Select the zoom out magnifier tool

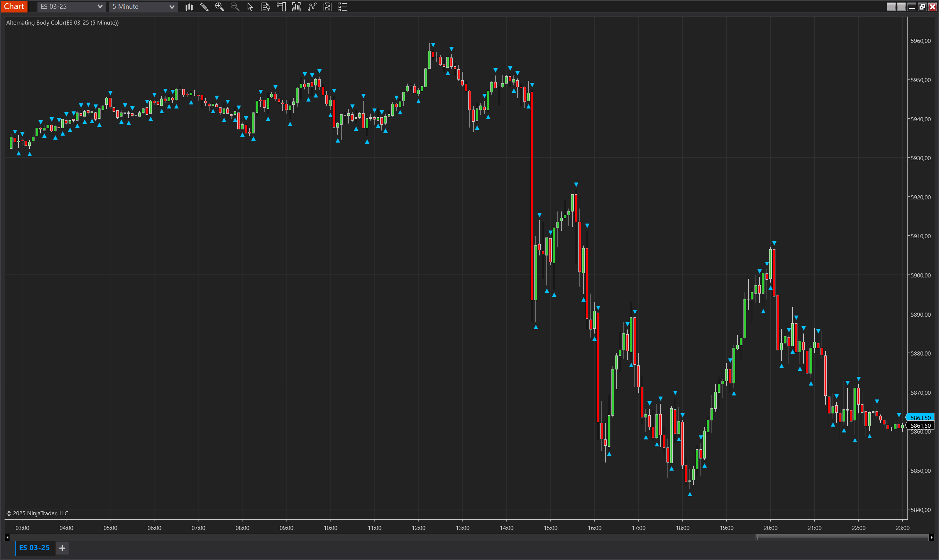(235, 7)
